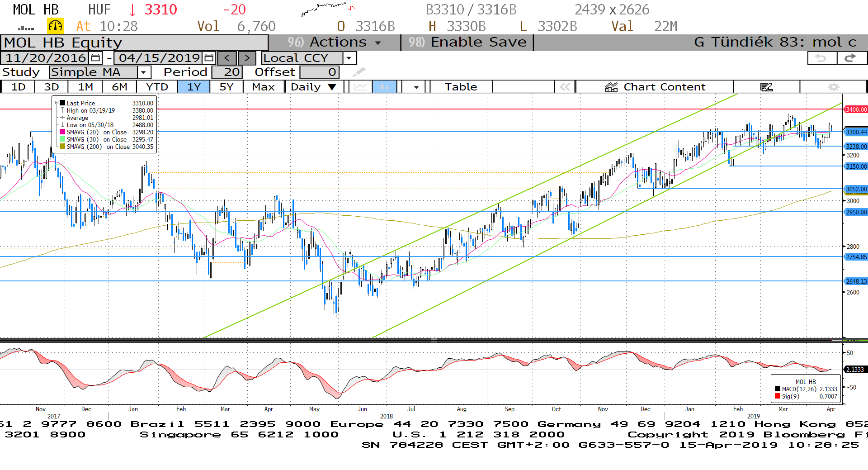Switch to line chart type icon
868x470 pixels.
[x=361, y=87]
